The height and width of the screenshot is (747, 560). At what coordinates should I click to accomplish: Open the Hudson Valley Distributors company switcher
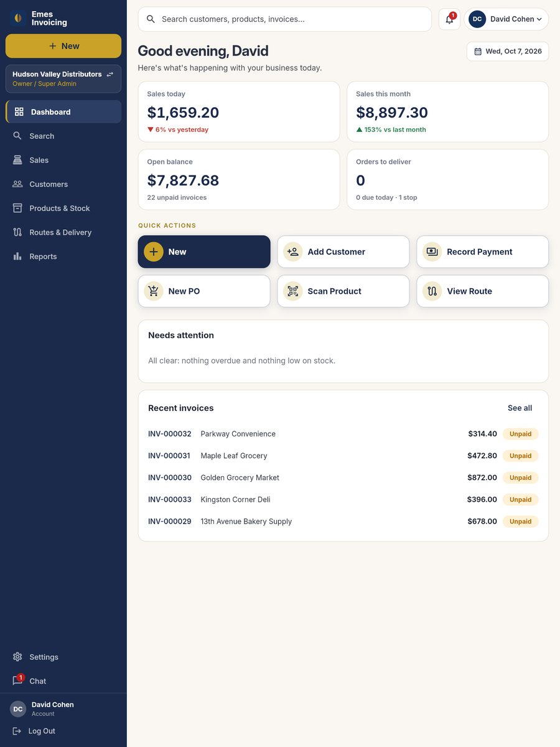63,78
